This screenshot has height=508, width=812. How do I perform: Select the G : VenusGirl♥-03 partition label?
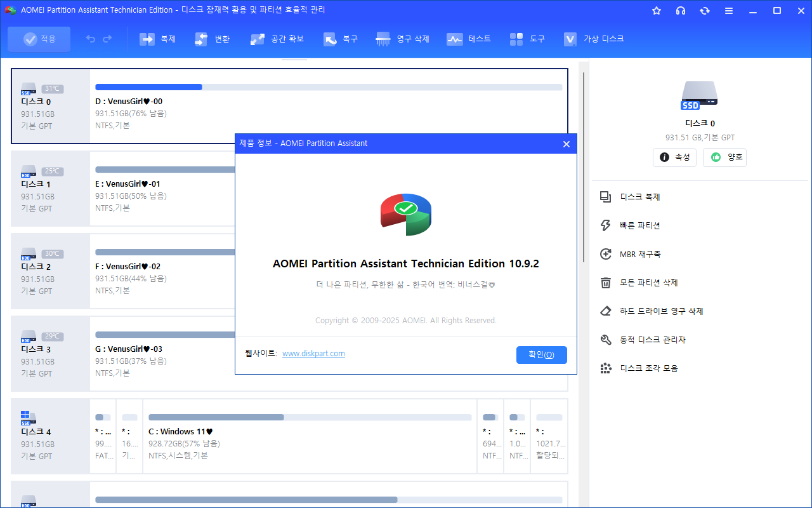129,349
